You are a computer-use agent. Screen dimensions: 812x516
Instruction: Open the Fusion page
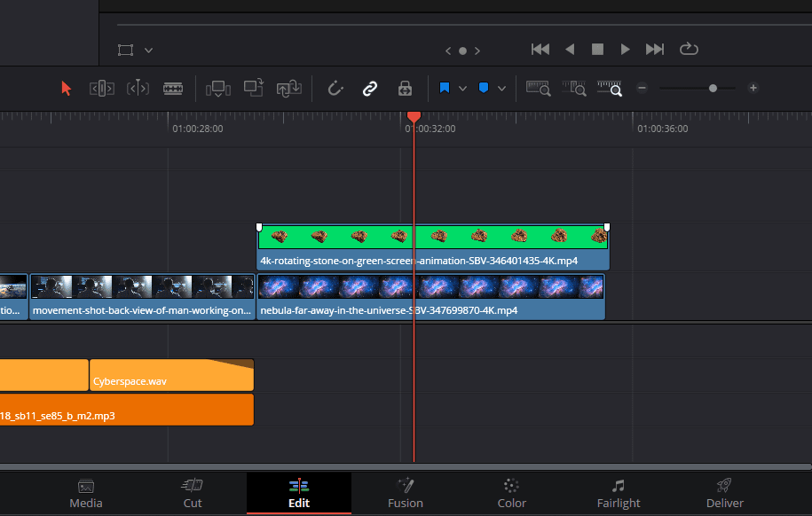click(406, 494)
